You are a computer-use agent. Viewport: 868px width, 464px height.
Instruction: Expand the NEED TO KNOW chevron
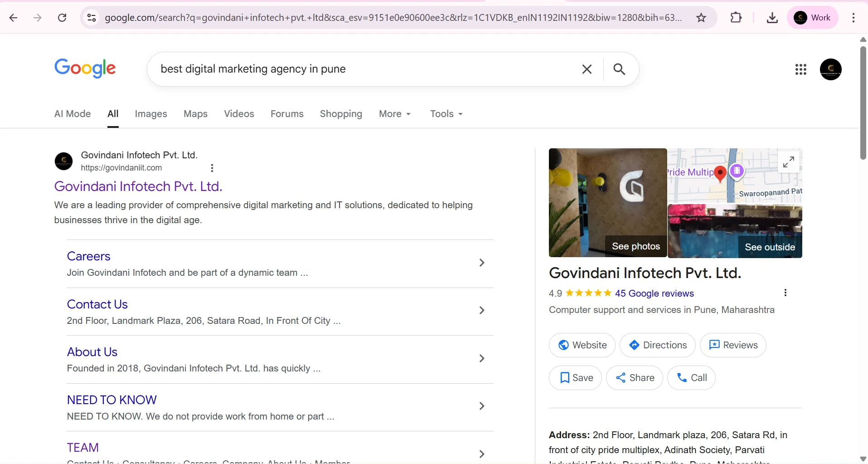click(x=482, y=406)
